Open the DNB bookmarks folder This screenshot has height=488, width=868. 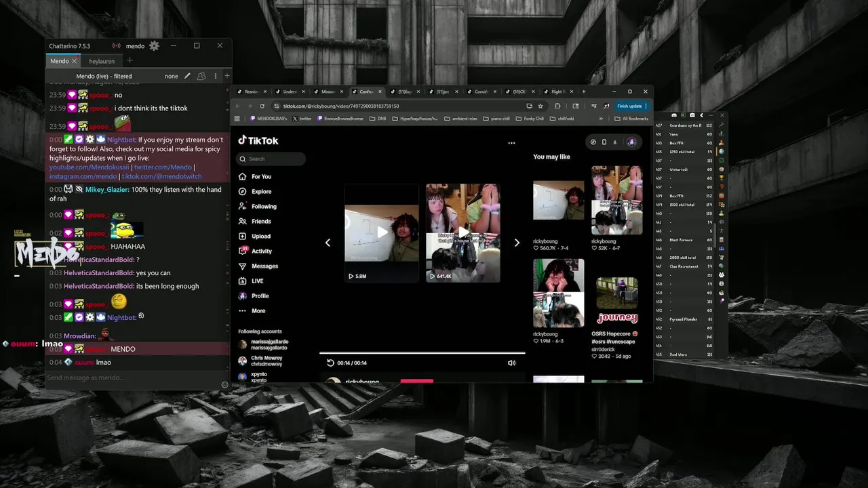(378, 119)
